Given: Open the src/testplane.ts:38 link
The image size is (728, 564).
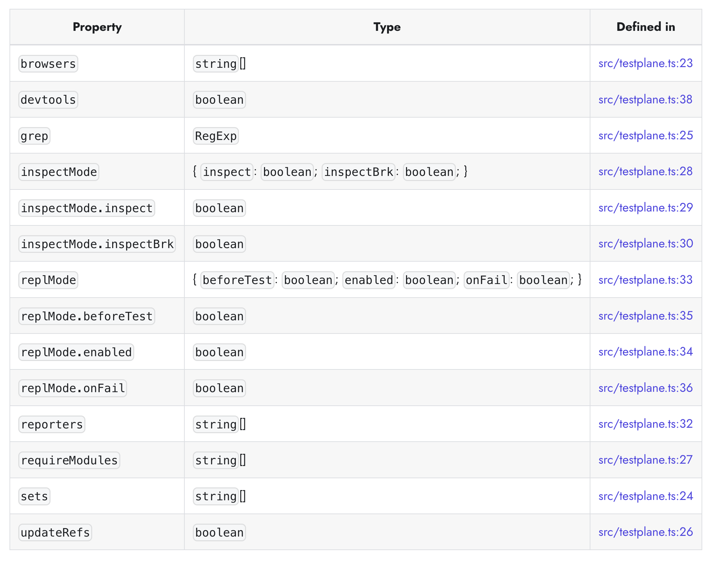Looking at the screenshot, I should 645,100.
